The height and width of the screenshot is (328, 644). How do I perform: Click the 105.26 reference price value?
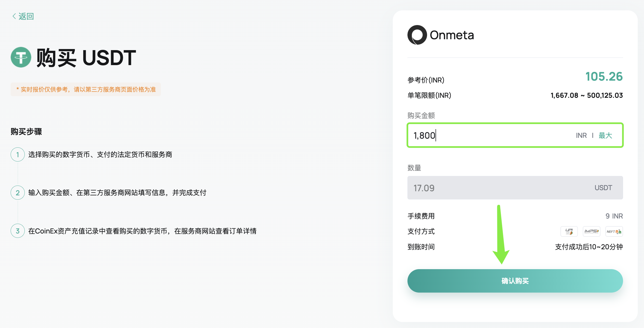pos(604,77)
